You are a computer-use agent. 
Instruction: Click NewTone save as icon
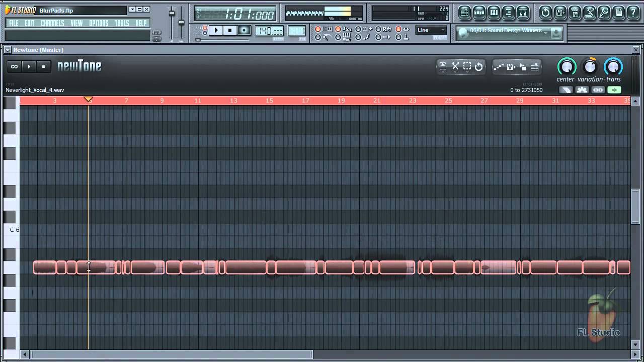click(x=511, y=66)
